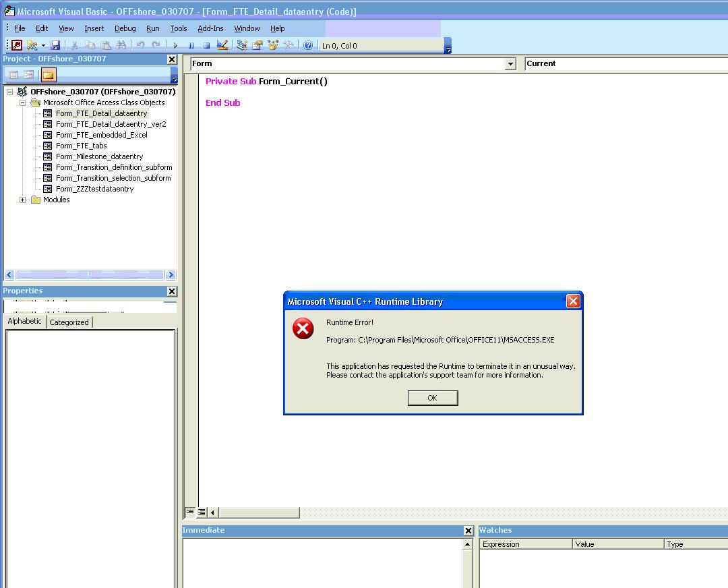Close the Project explorer panel

pos(172,59)
